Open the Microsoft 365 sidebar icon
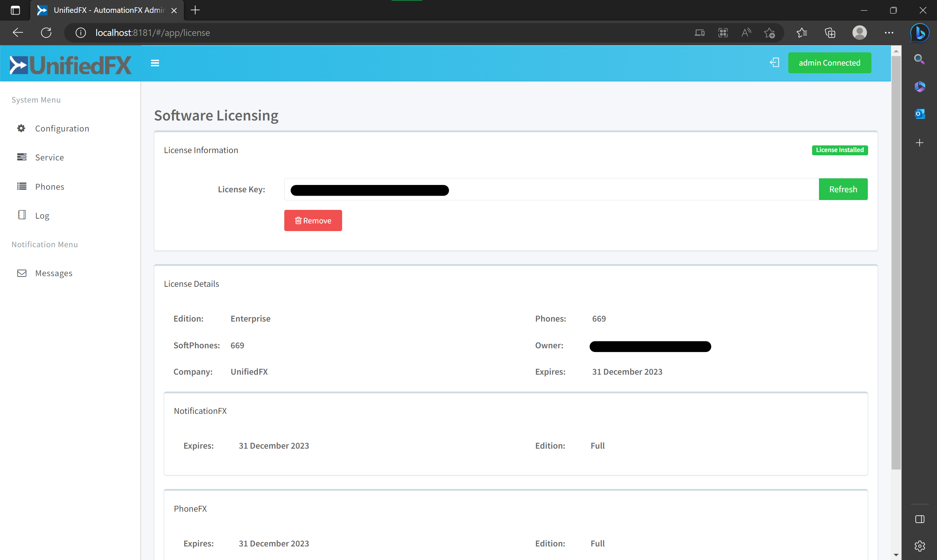The image size is (937, 560). click(919, 86)
